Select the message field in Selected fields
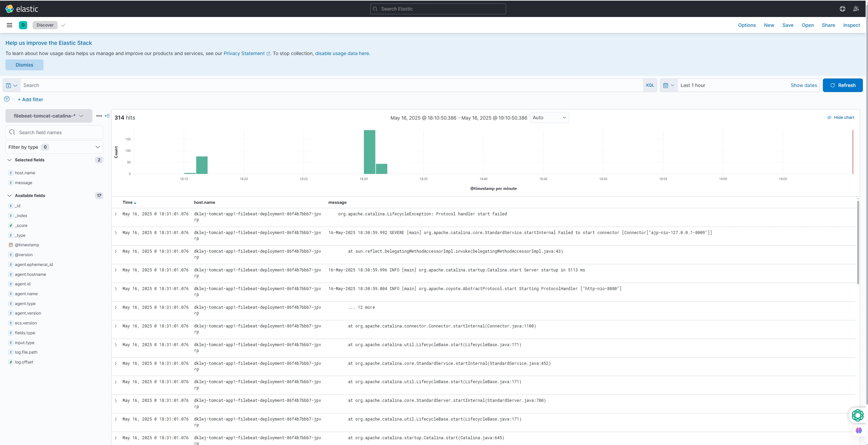Image resolution: width=868 pixels, height=445 pixels. [23, 183]
